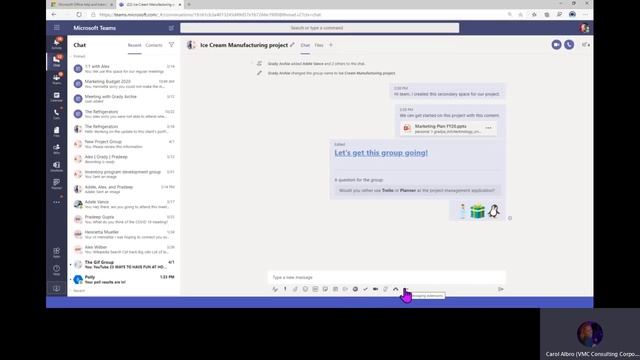
Task: Attach a file with the paperclip icon
Action: (x=295, y=289)
